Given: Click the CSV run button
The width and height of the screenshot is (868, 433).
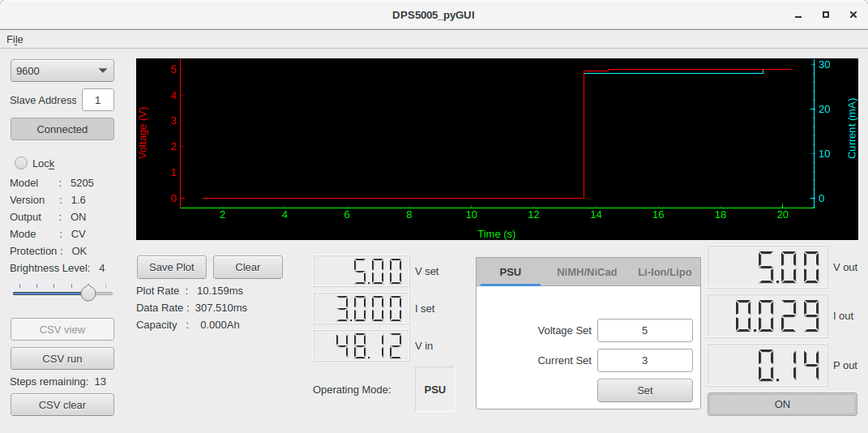Looking at the screenshot, I should [x=62, y=358].
